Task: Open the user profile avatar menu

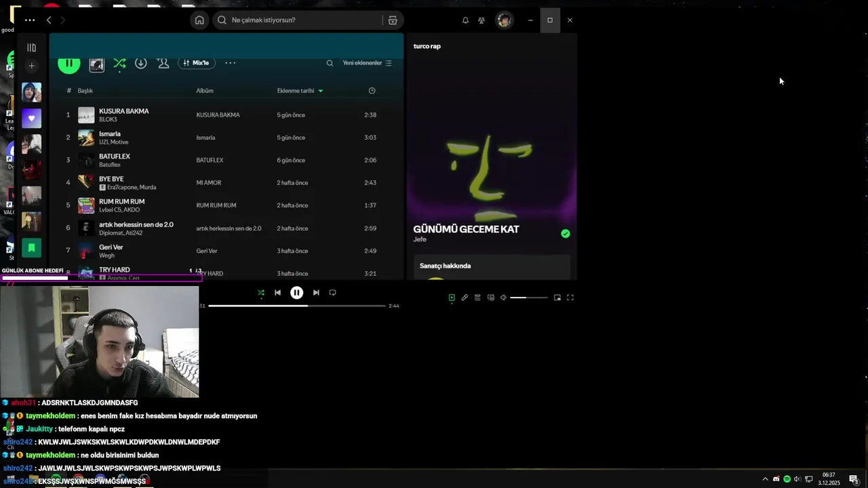Action: [x=504, y=20]
